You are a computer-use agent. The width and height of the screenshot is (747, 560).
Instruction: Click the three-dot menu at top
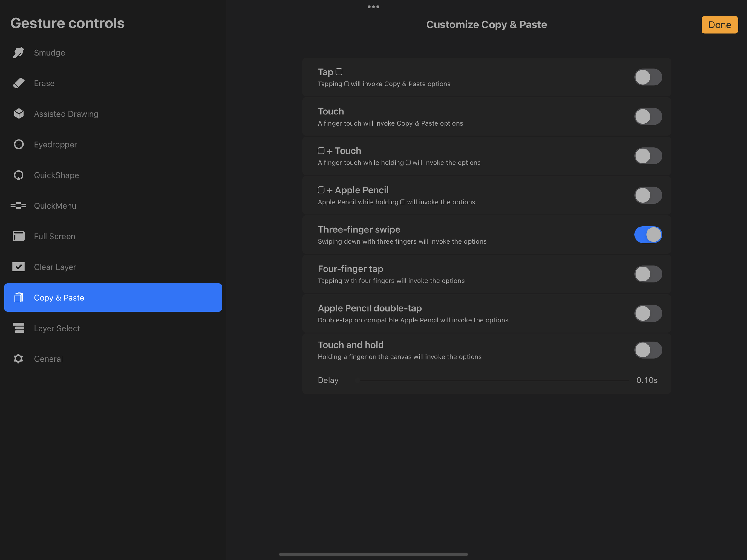pyautogui.click(x=373, y=7)
